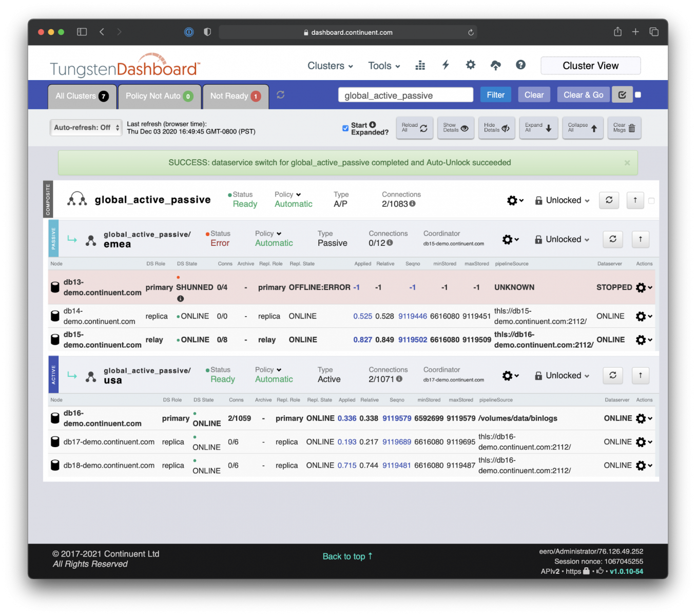Click the cloud upload icon in navbar
696x616 pixels.
pos(495,65)
